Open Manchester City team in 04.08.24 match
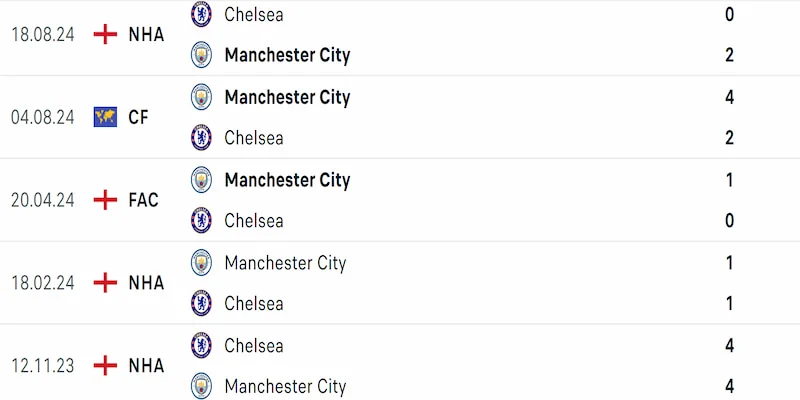800x400 pixels. coord(287,97)
